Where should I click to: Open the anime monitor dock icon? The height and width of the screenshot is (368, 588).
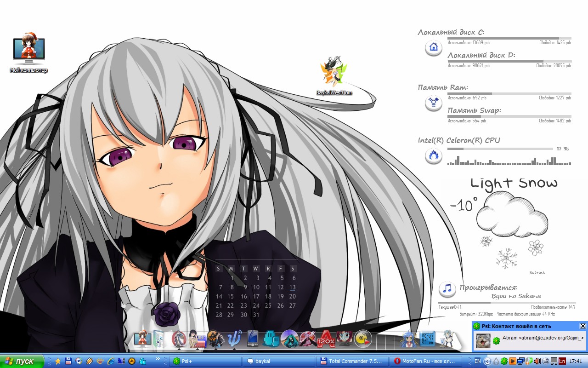tap(345, 339)
